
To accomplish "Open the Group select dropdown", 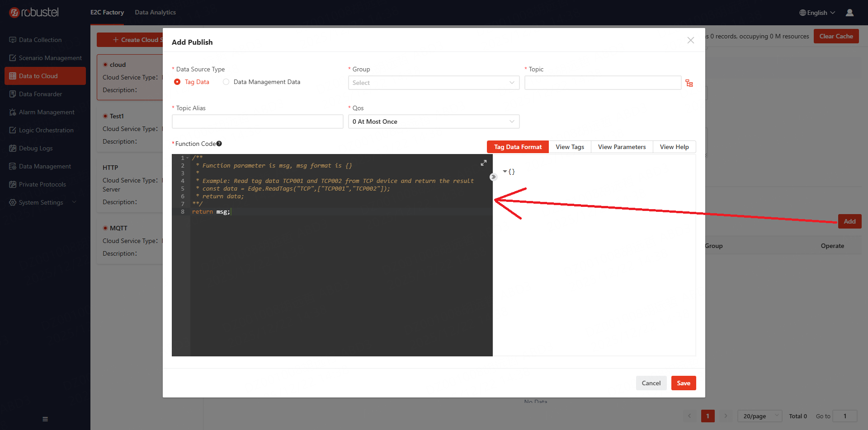I will [433, 83].
